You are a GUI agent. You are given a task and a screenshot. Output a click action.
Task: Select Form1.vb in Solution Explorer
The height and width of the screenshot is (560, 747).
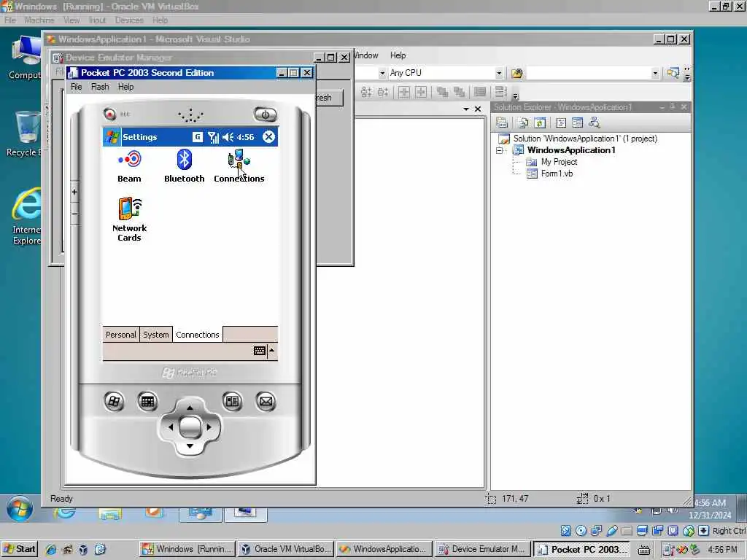pyautogui.click(x=557, y=174)
